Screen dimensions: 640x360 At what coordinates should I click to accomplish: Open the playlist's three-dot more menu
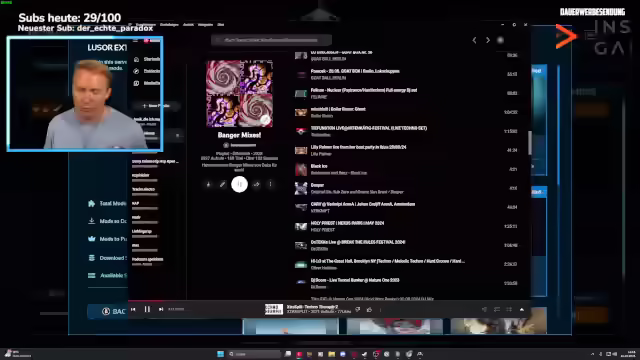[270, 184]
